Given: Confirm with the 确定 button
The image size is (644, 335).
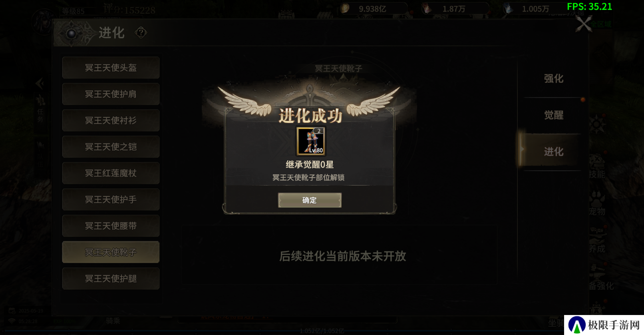Looking at the screenshot, I should point(310,200).
